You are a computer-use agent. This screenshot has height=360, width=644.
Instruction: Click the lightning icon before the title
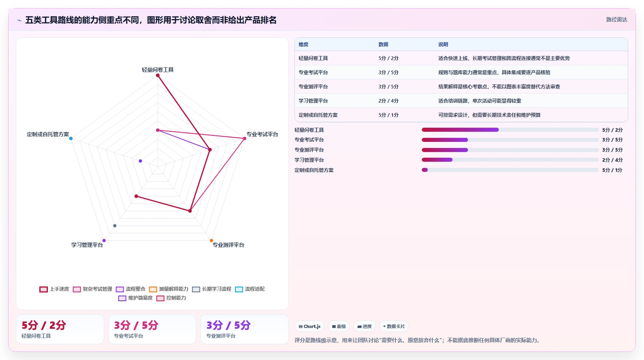click(19, 20)
